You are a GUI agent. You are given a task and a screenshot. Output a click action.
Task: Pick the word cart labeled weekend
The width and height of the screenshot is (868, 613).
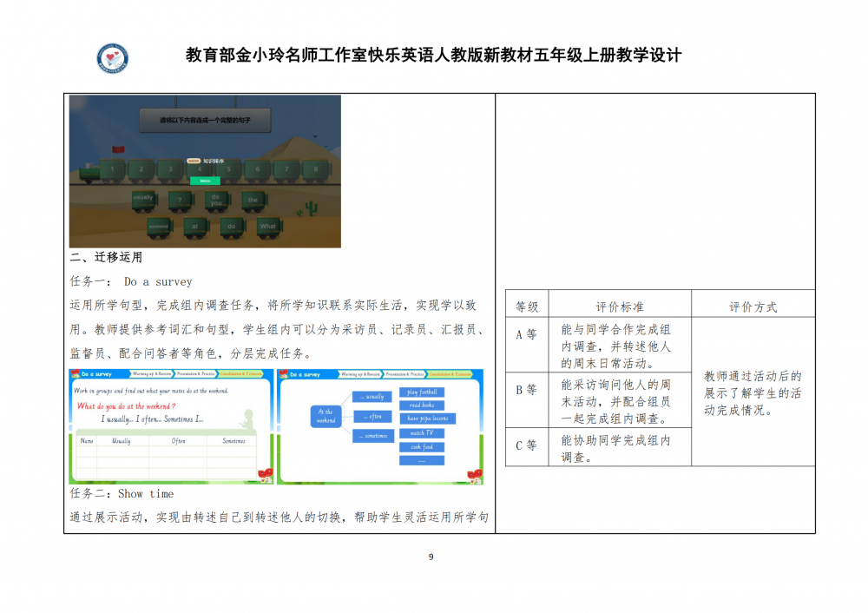point(160,227)
